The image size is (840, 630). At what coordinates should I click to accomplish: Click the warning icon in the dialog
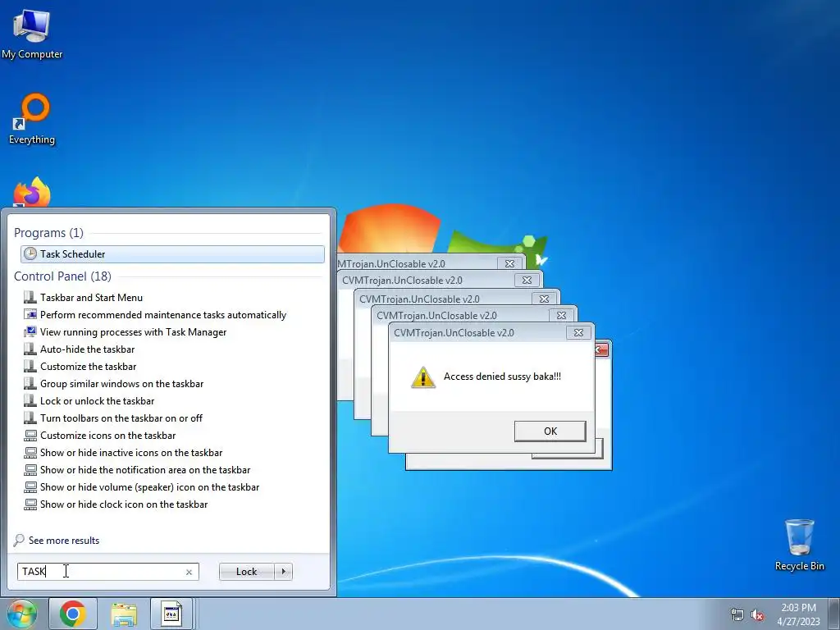coord(422,377)
